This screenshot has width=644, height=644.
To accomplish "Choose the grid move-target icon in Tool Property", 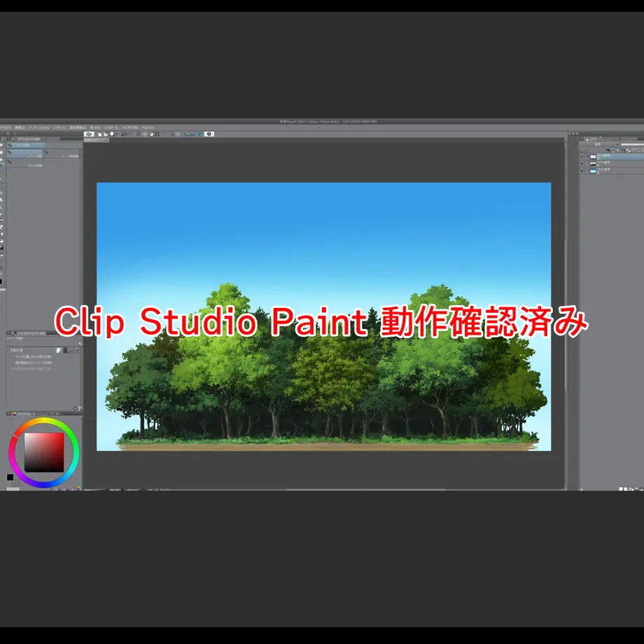I will [x=72, y=350].
